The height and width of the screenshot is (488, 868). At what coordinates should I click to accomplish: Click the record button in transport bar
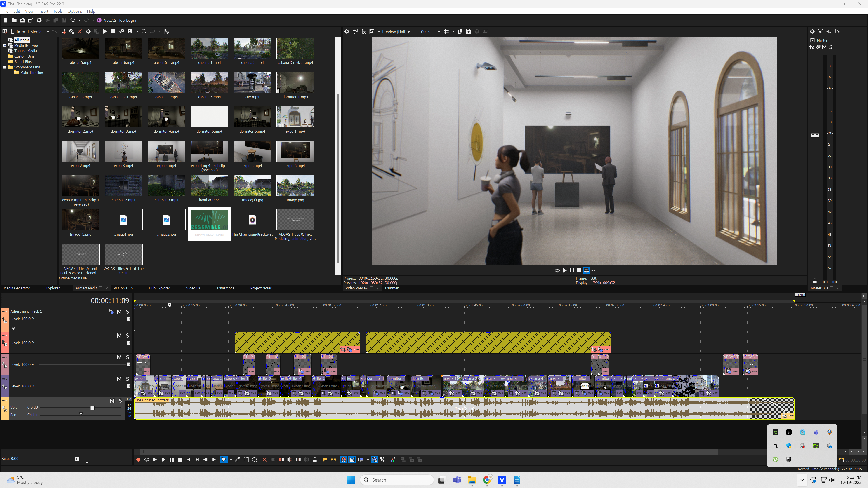tap(138, 460)
